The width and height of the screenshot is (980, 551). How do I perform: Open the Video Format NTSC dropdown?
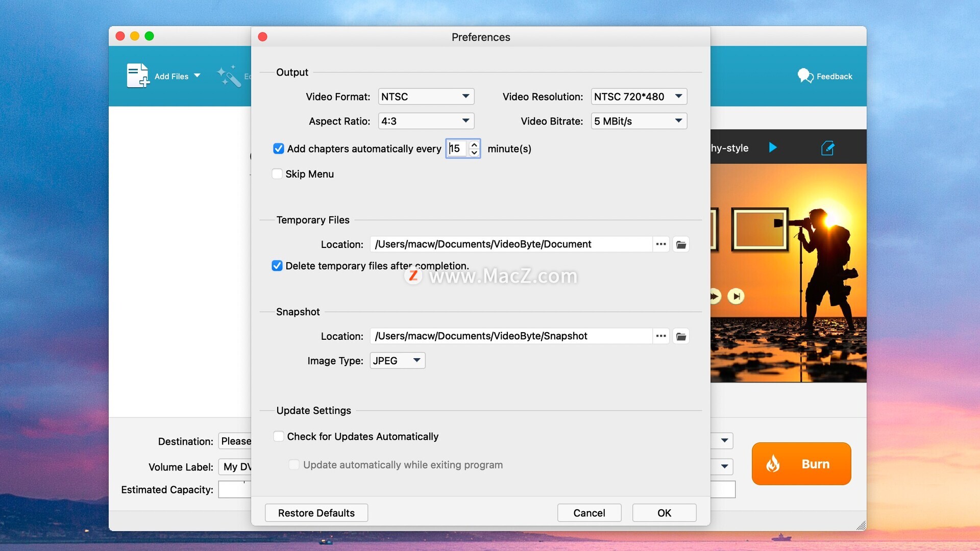pyautogui.click(x=426, y=96)
